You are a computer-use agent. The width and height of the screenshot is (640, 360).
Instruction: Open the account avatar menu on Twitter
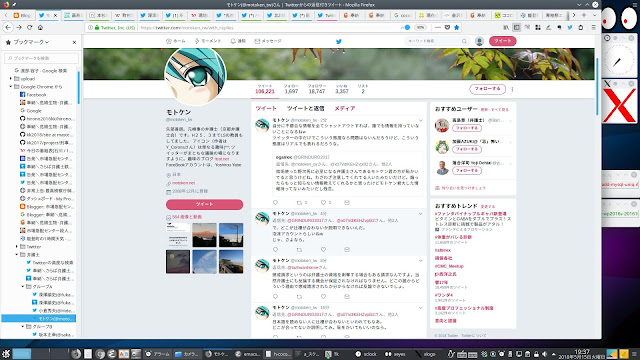(479, 41)
